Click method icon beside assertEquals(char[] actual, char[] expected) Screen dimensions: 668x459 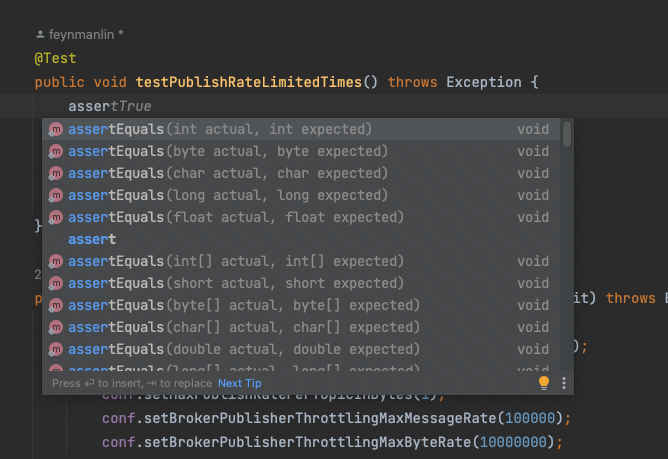pos(55,327)
